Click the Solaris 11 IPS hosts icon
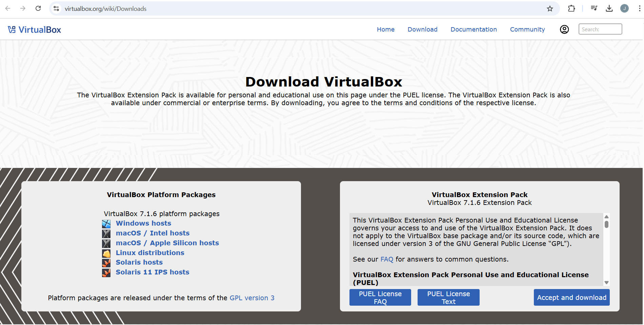Image resolution: width=644 pixels, height=325 pixels. click(x=106, y=273)
